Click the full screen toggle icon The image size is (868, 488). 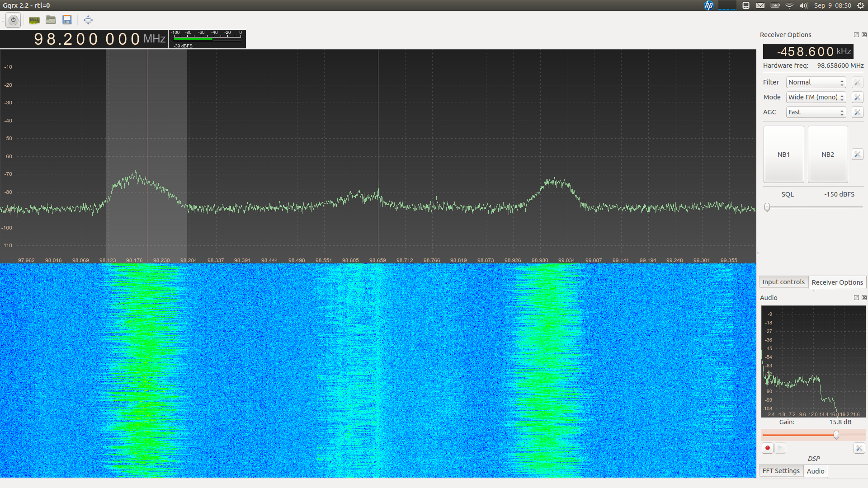(x=88, y=20)
